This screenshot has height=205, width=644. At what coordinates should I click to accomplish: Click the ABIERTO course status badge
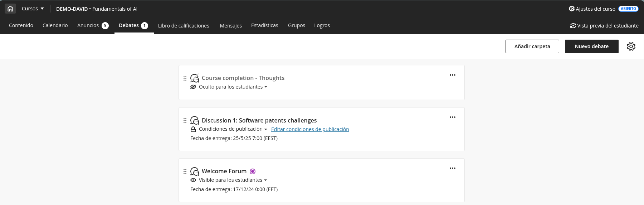[x=628, y=9]
